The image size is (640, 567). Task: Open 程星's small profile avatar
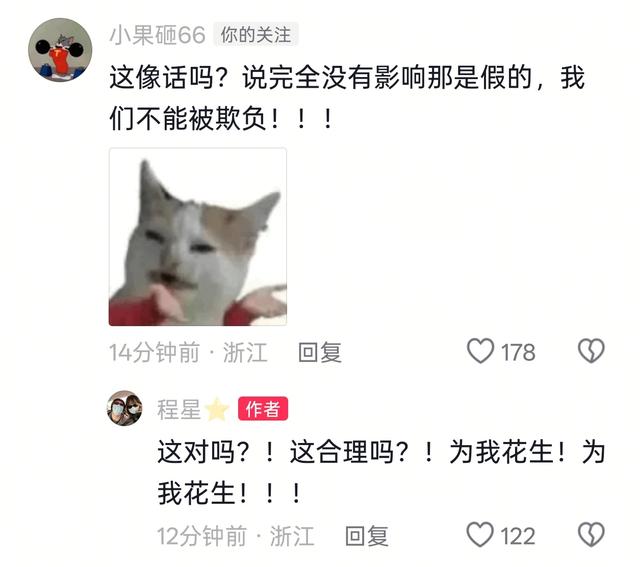click(125, 408)
